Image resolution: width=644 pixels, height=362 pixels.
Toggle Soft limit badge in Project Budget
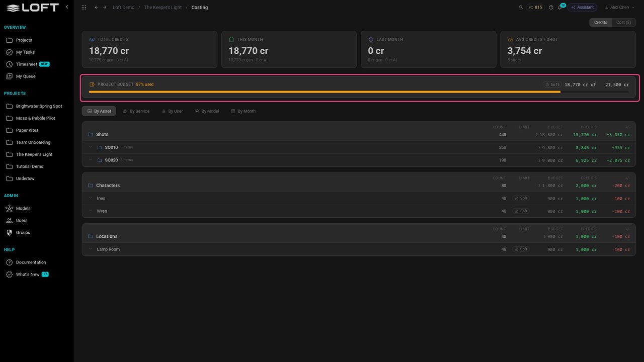coord(552,84)
